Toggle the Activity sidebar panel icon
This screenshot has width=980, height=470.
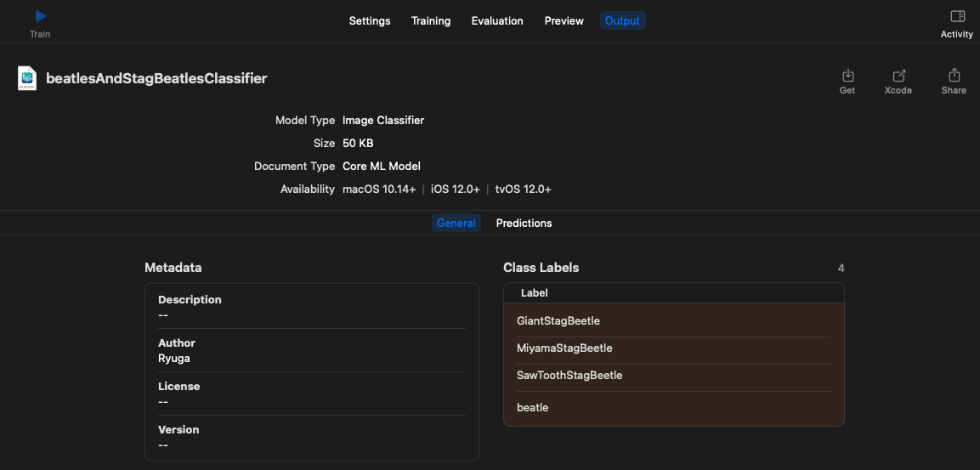(957, 16)
